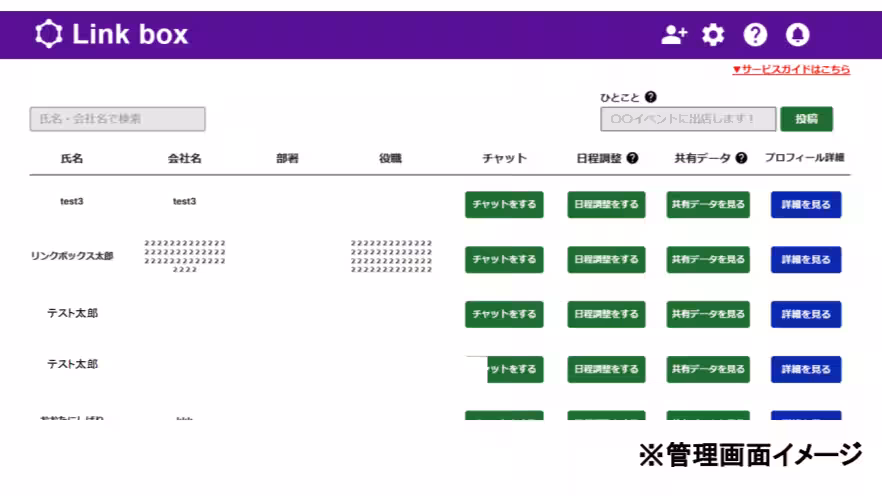Click the name and company search field
The image size is (882, 496).
pos(117,119)
